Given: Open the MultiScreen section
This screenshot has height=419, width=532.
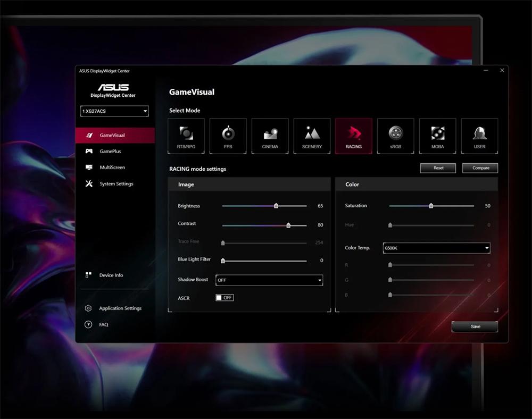Looking at the screenshot, I should (115, 167).
